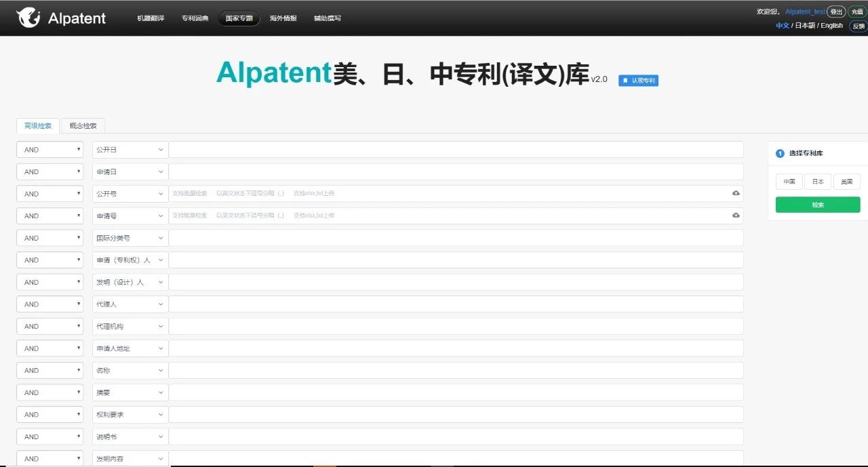
Task: Click the 反馈 feedback button
Action: click(x=859, y=26)
